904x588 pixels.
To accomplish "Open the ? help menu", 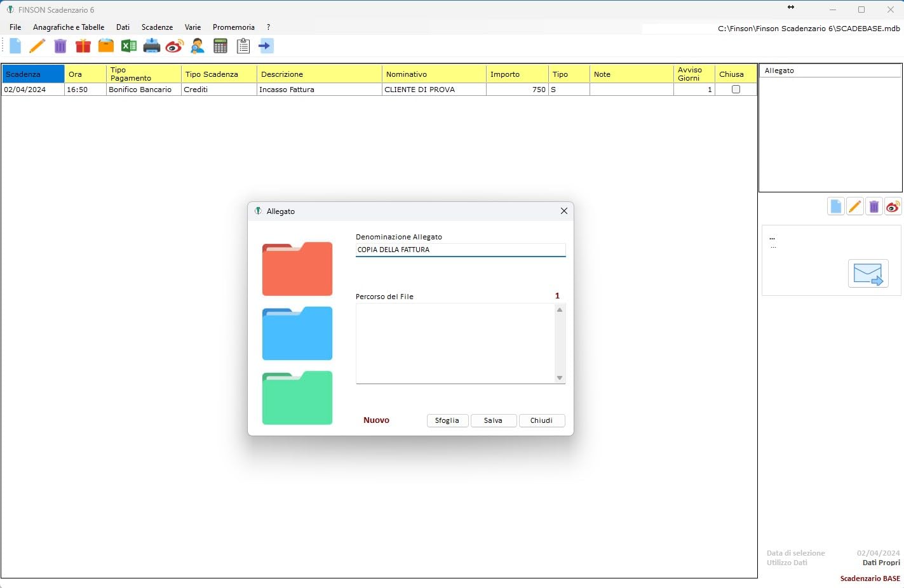I will pyautogui.click(x=268, y=27).
